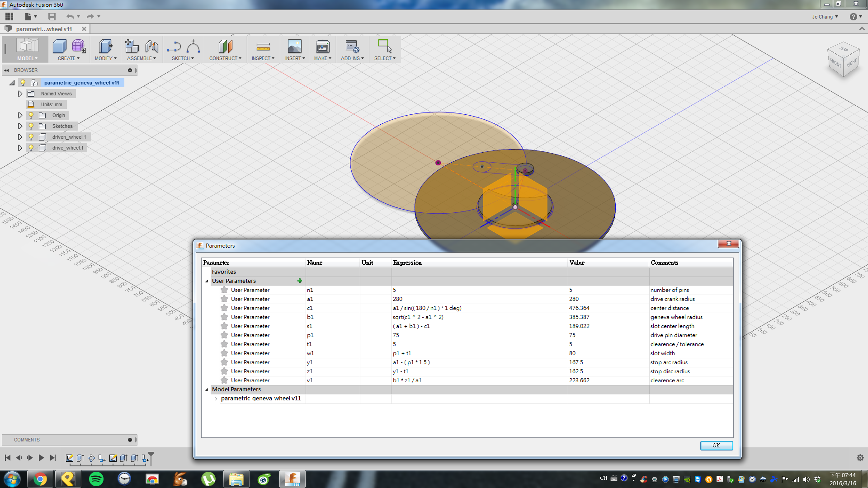Expand parametric_geneva_wheel v11 under Model Parameters

tap(216, 399)
